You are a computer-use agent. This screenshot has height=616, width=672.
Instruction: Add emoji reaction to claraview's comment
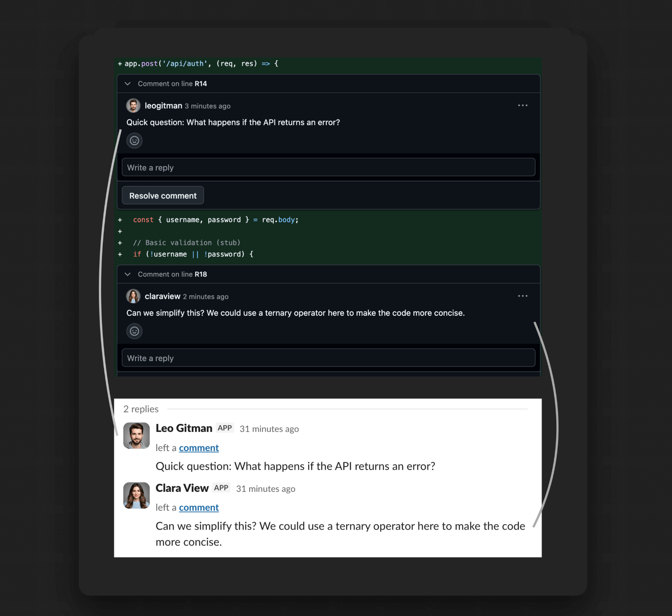(x=134, y=331)
